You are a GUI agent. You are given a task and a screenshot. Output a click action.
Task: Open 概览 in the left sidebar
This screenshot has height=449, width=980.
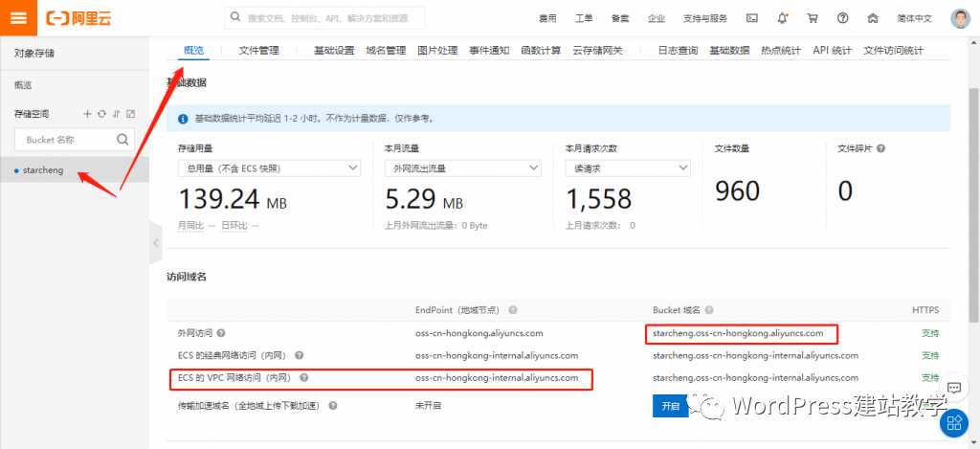point(23,84)
